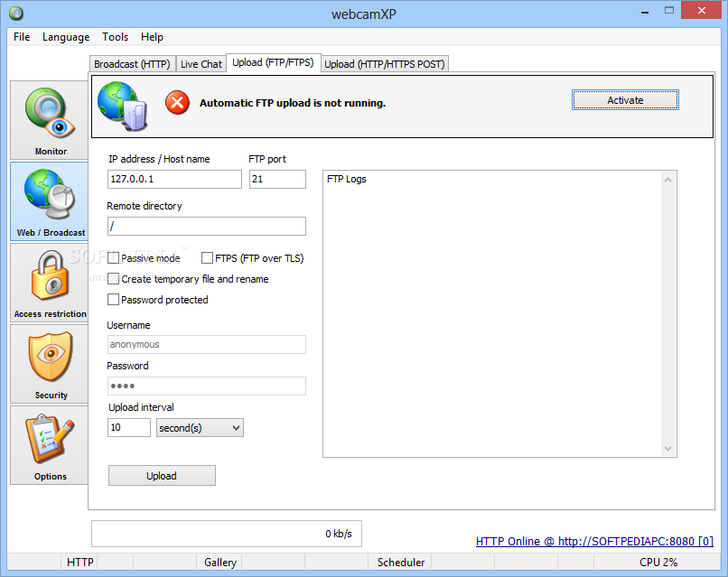Switch to Upload (HTTP/HTTPS POST) tab
728x577 pixels.
(385, 63)
